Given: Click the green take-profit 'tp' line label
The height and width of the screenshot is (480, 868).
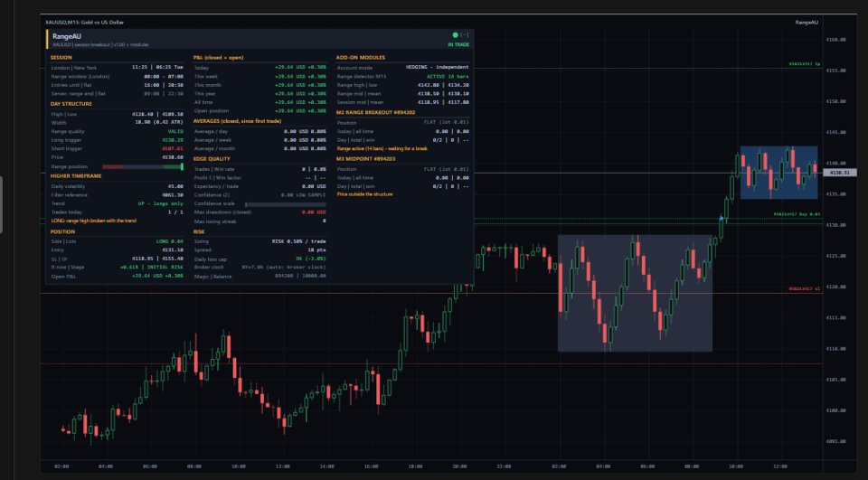Looking at the screenshot, I should pos(805,64).
